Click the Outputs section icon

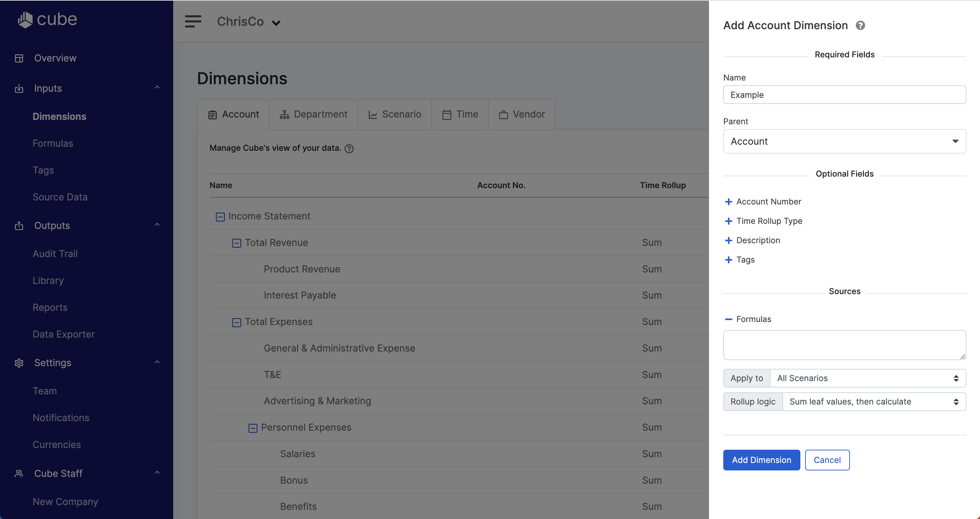pyautogui.click(x=19, y=226)
